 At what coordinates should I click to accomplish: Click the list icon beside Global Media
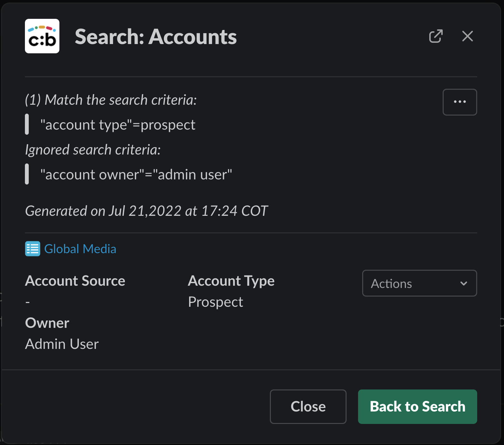click(33, 249)
